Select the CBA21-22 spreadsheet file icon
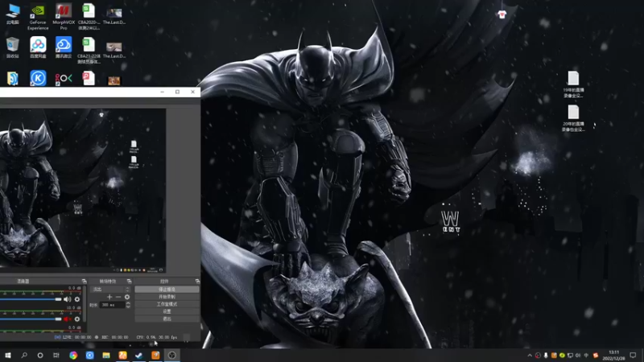Viewport: 644px width, 362px height. [x=89, y=50]
